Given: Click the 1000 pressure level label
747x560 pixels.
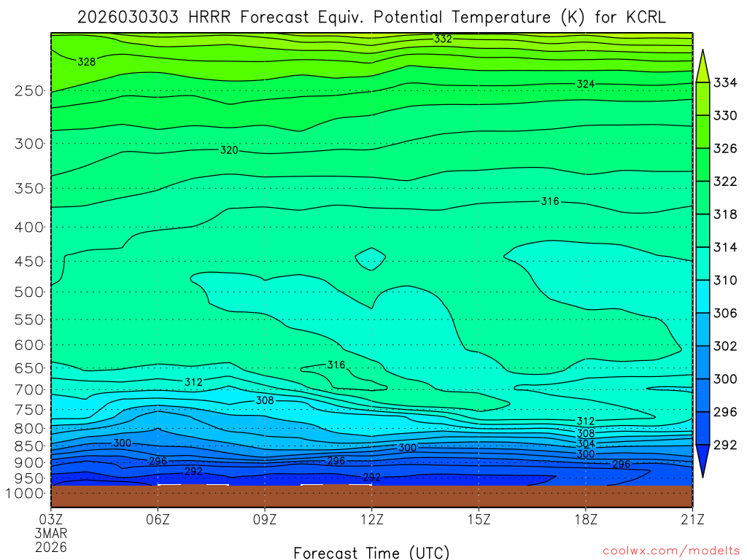Looking at the screenshot, I should point(24,494).
